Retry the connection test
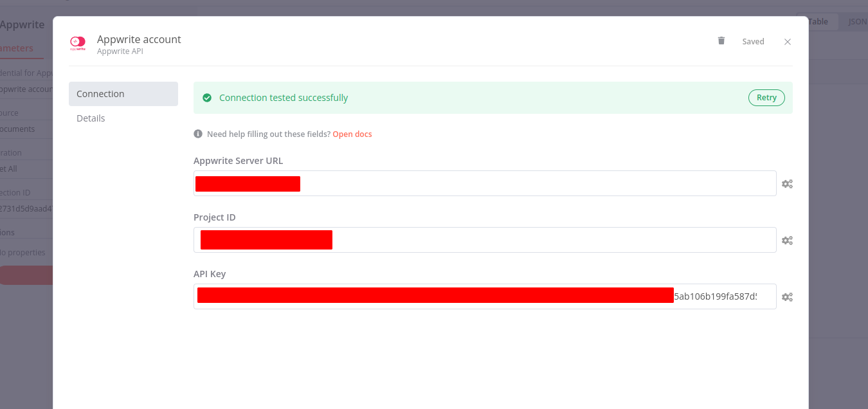The image size is (868, 409). tap(766, 98)
